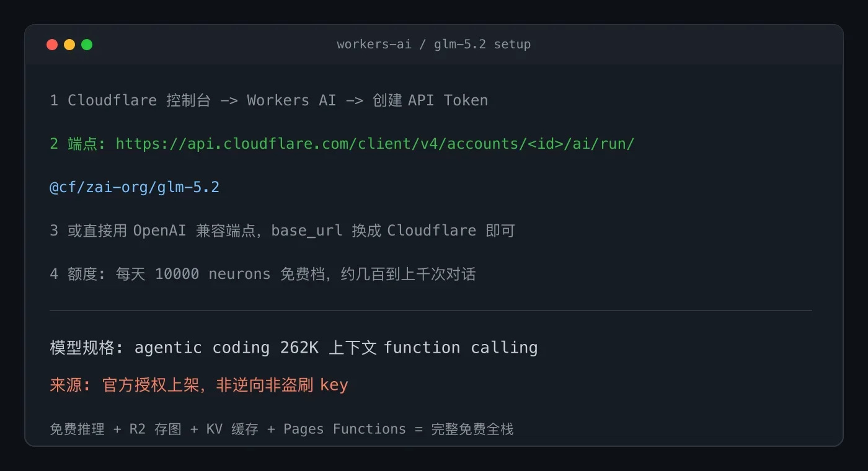
Task: Select step 3 line mentioning base_url
Action: pos(283,231)
